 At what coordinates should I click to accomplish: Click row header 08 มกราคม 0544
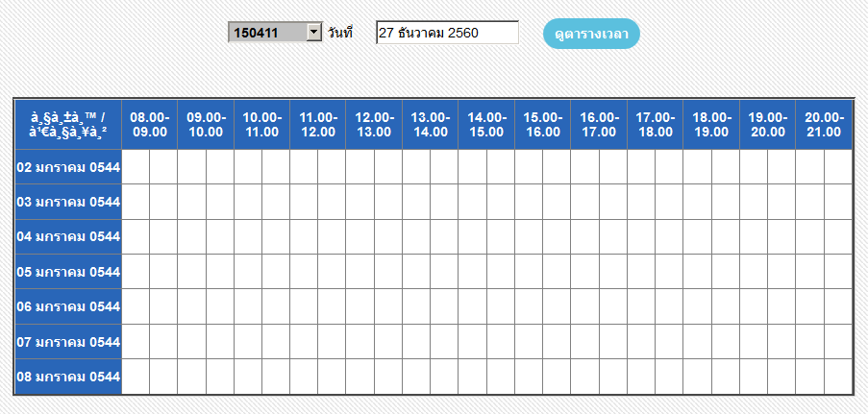(x=68, y=377)
